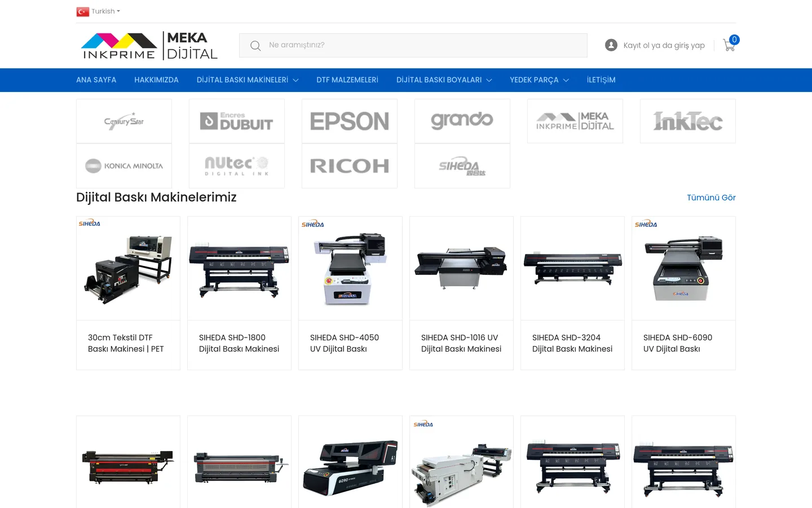Viewport: 812px width, 508px height.
Task: Select the Ricoh brand logo
Action: pos(350,166)
